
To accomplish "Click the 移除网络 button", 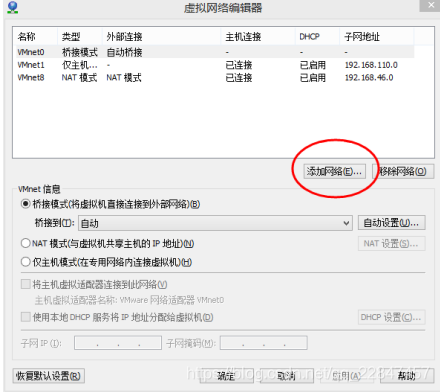I will coord(403,171).
